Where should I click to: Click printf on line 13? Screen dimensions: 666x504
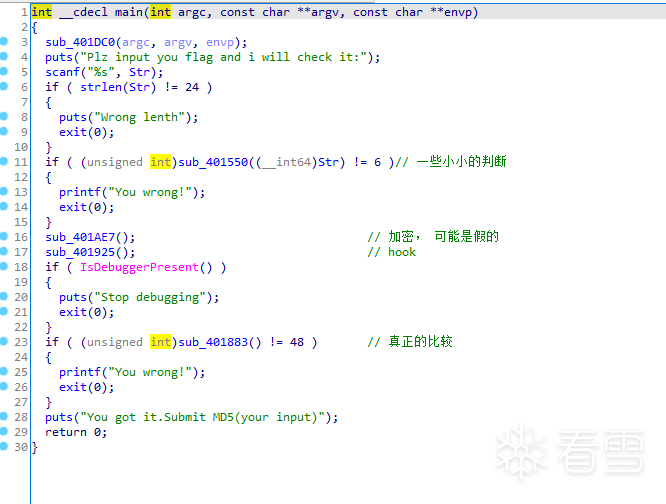pyautogui.click(x=80, y=192)
